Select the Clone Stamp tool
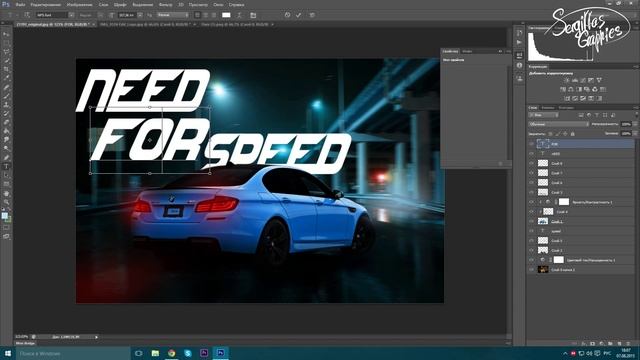640x360 pixels. [x=6, y=105]
